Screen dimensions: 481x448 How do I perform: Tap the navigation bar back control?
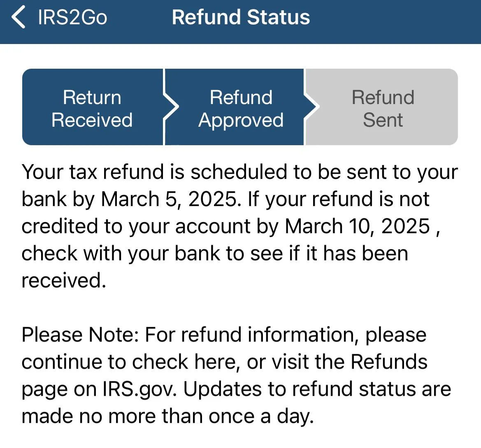(19, 17)
